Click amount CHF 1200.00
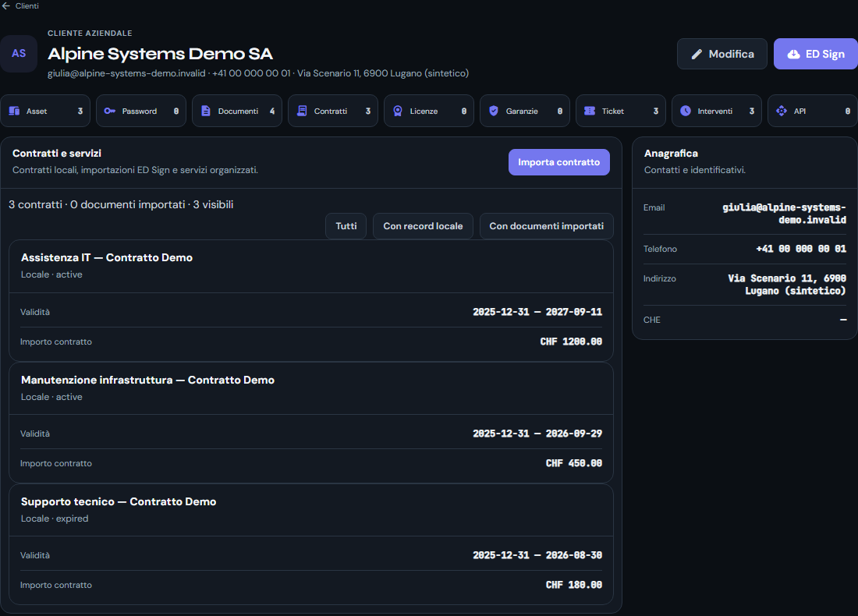 click(x=571, y=342)
